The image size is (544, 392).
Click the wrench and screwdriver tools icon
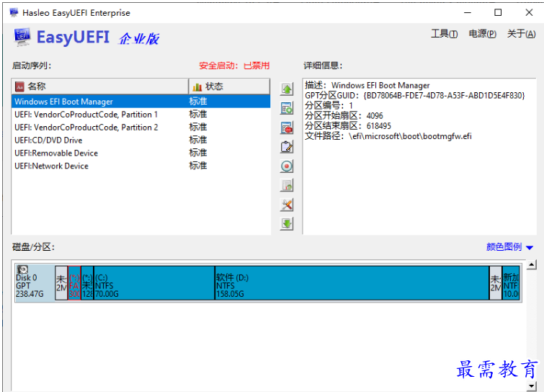287,205
